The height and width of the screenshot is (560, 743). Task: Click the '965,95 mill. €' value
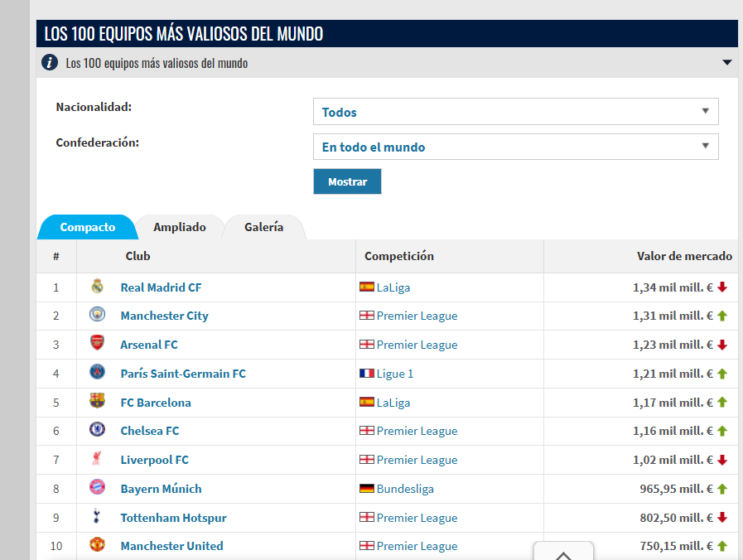click(676, 489)
